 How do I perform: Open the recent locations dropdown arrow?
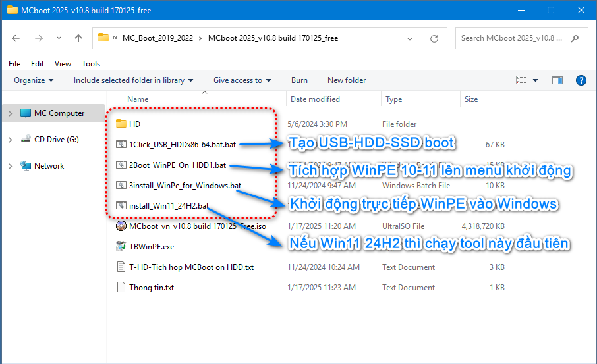pyautogui.click(x=59, y=38)
